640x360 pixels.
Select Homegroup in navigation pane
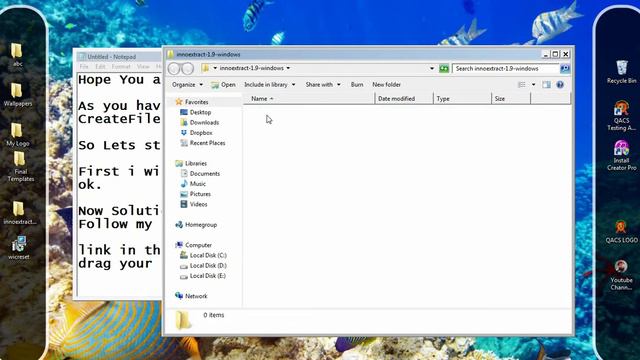click(x=196, y=224)
